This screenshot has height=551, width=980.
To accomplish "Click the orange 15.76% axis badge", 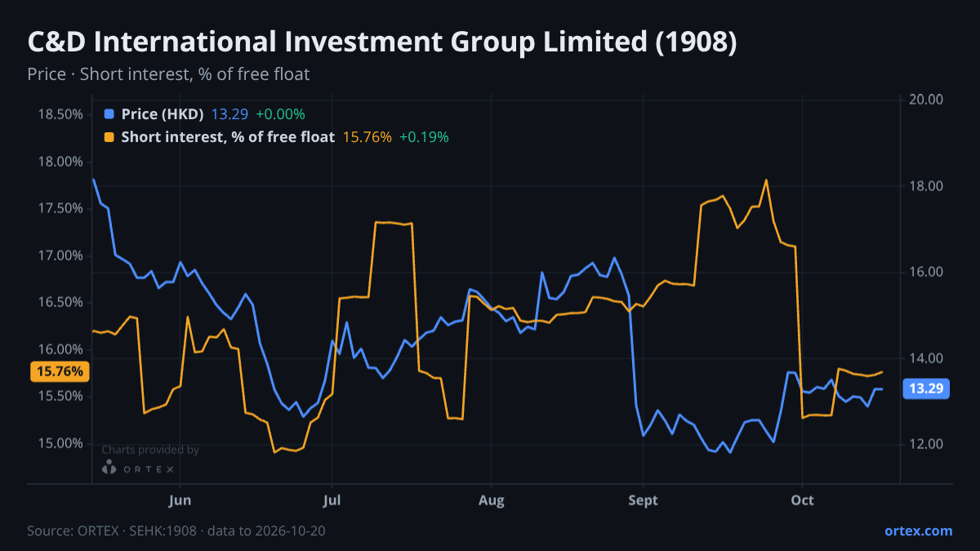I will coord(60,371).
